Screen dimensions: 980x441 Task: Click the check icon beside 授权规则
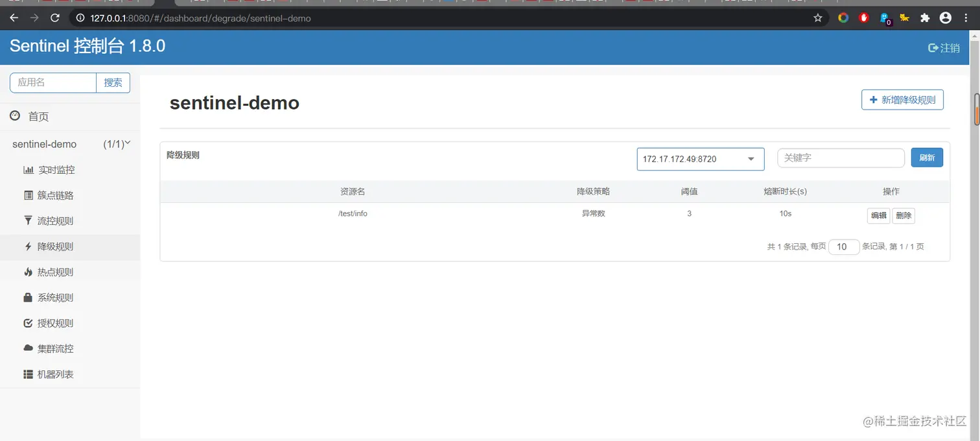click(x=28, y=323)
